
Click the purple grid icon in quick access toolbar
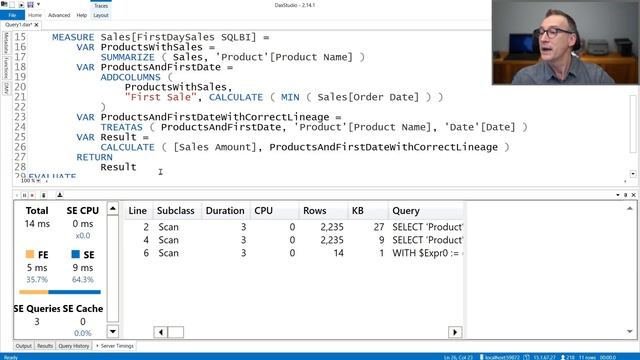[x=30, y=4]
